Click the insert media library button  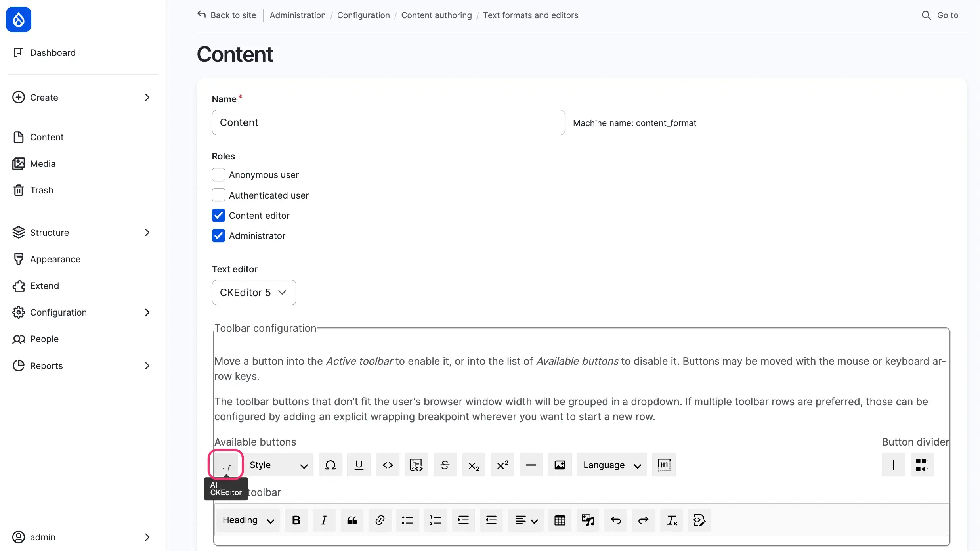coord(588,520)
